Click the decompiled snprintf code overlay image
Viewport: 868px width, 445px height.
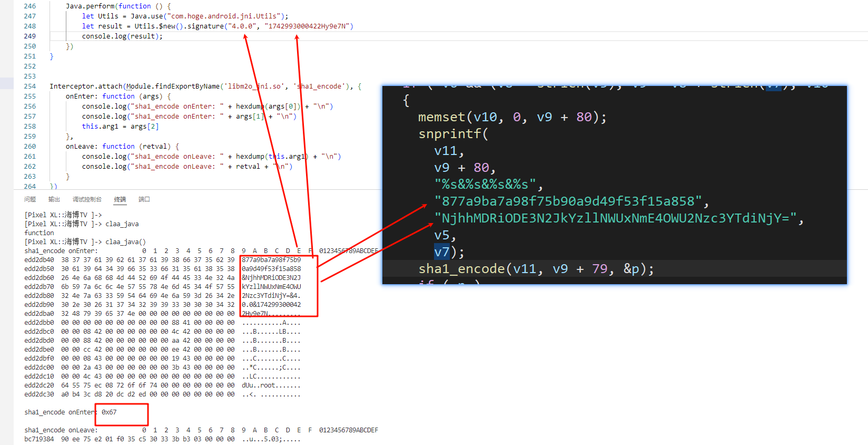tap(614, 185)
